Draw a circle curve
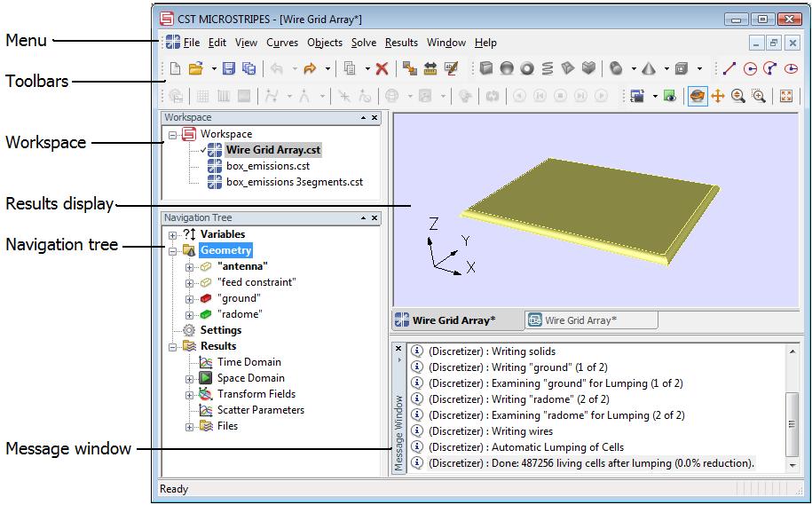 pyautogui.click(x=750, y=68)
